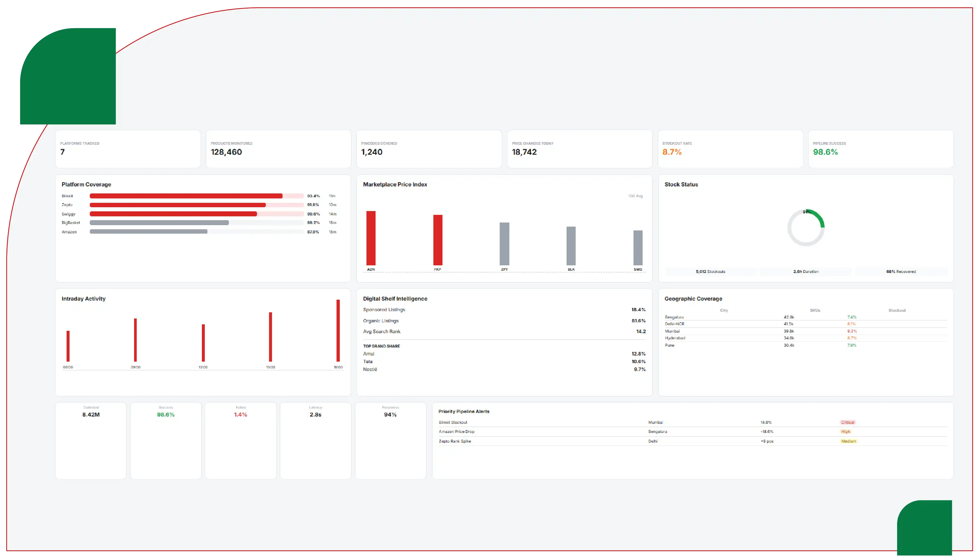Screen dimensions: 980x558
Task: Select the SWG bar in the price chart
Action: click(638, 247)
